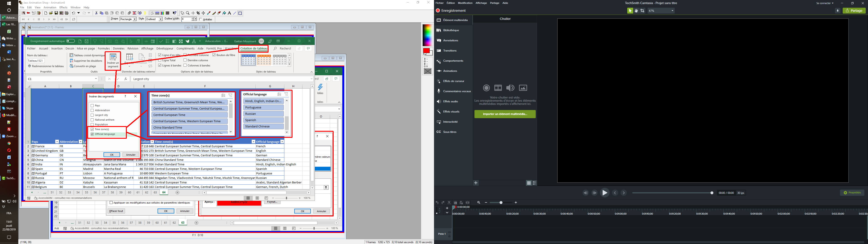Select the Zoom magnifier tool in Animation Shop
This screenshot has height=244, width=868.
[x=188, y=13]
